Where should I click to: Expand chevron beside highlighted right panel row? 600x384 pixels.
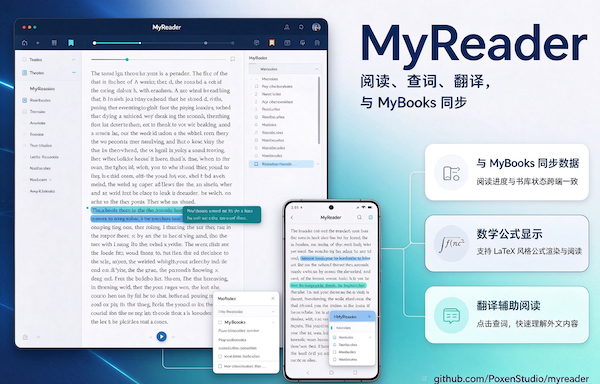coord(318,164)
